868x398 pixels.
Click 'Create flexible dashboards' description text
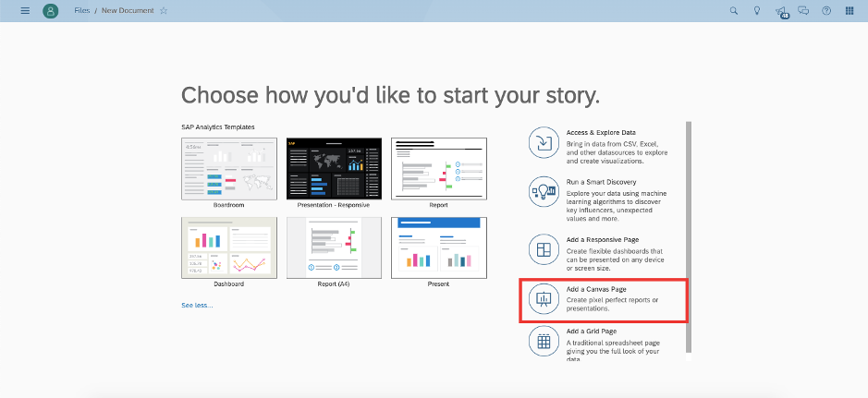615,259
